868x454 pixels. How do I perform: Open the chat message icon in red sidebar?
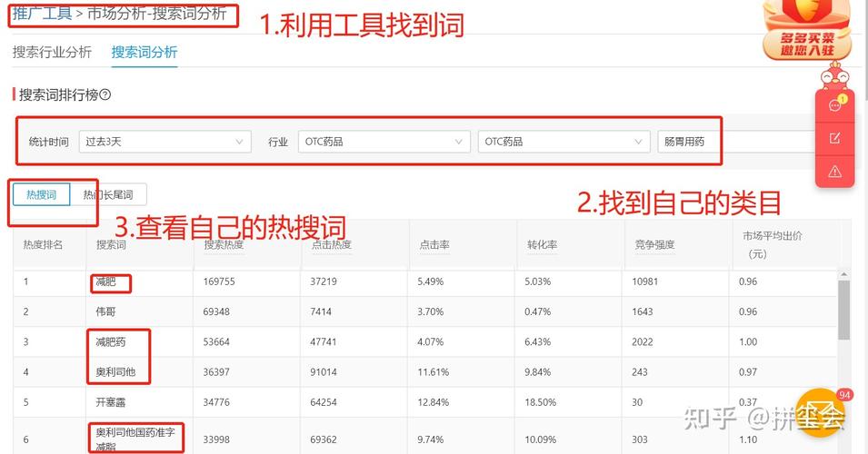pyautogui.click(x=834, y=105)
